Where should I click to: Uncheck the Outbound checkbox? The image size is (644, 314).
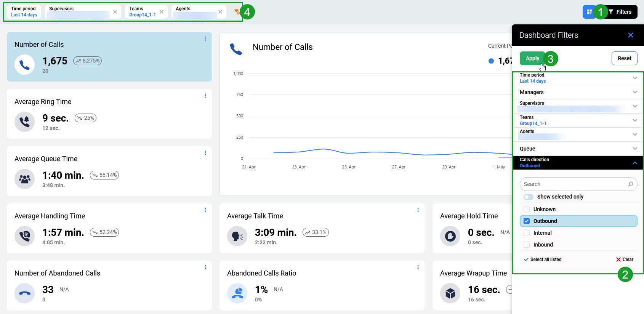(x=527, y=221)
